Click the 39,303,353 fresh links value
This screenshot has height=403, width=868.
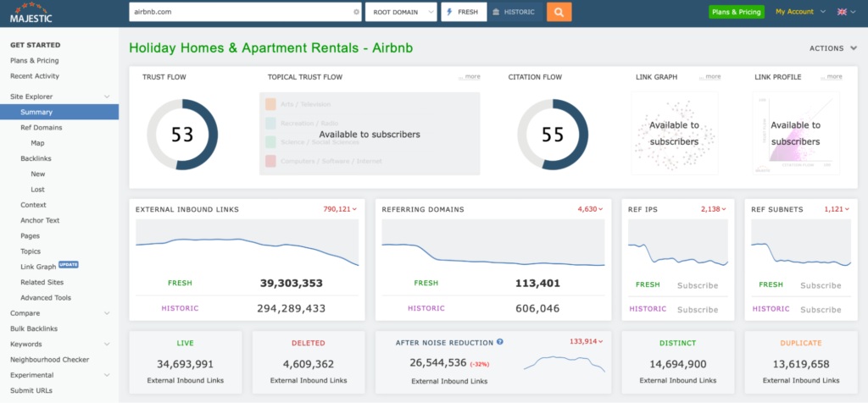(x=292, y=284)
